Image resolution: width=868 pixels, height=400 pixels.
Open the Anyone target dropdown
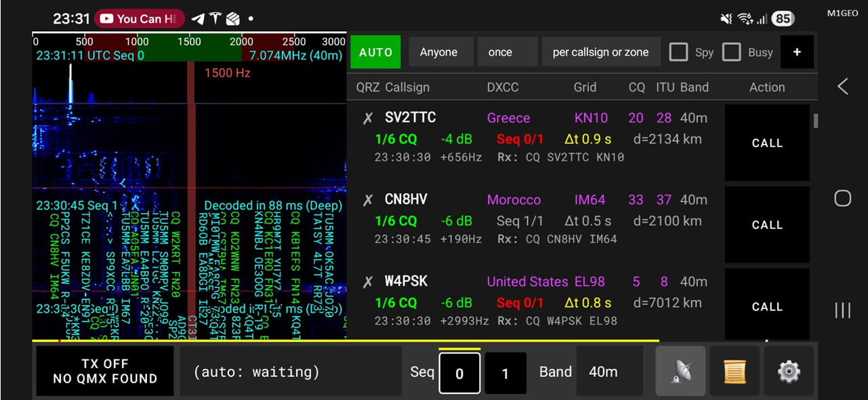pyautogui.click(x=440, y=52)
